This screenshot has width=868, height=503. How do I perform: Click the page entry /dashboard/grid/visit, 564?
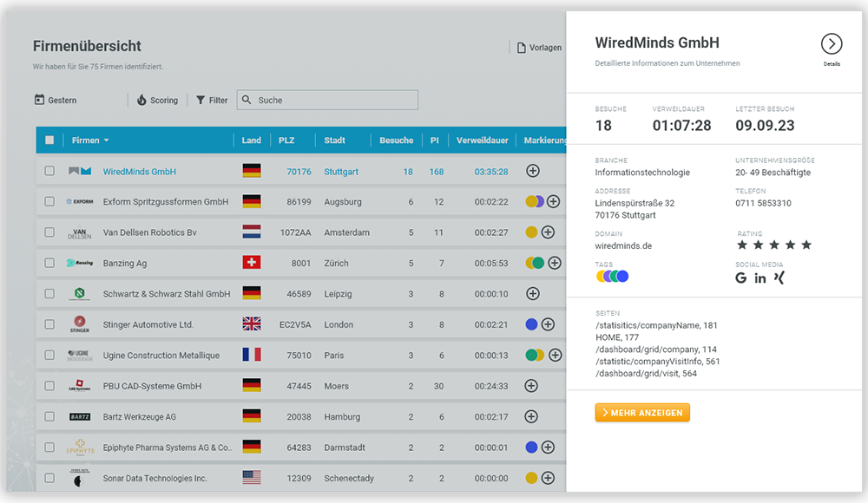pyautogui.click(x=646, y=374)
